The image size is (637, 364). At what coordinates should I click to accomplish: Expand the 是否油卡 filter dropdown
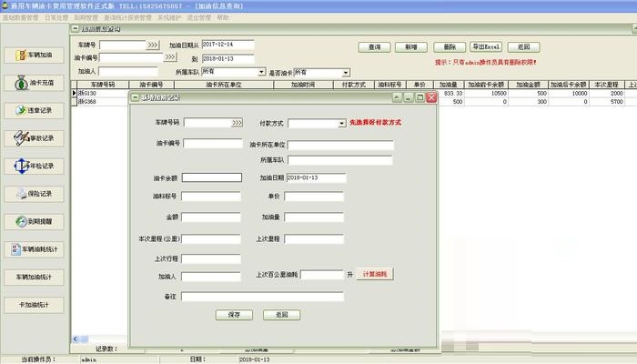(x=345, y=73)
